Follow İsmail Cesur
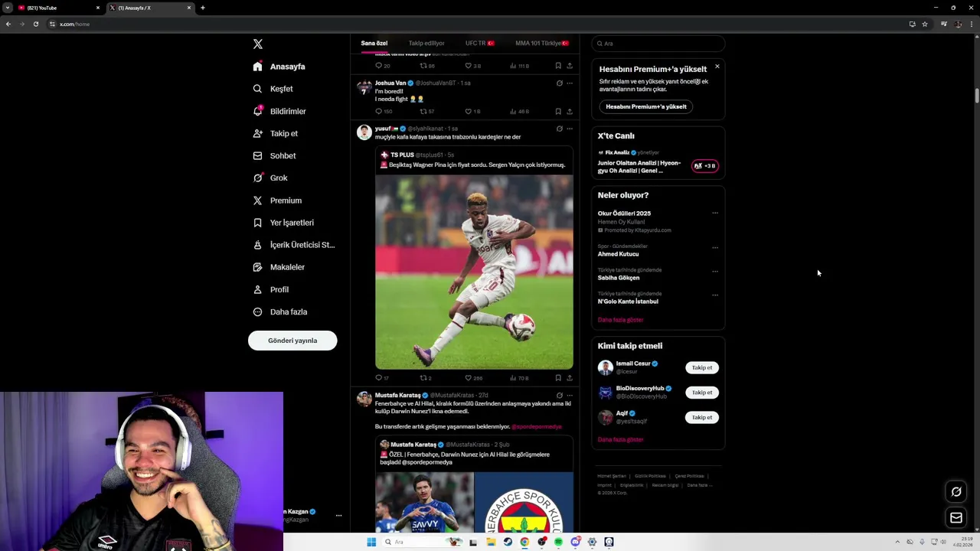Screen dimensions: 980x551 tap(702, 367)
